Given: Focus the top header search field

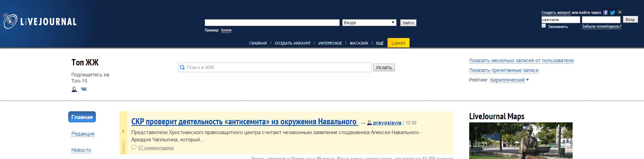Looking at the screenshot, I should [272, 22].
